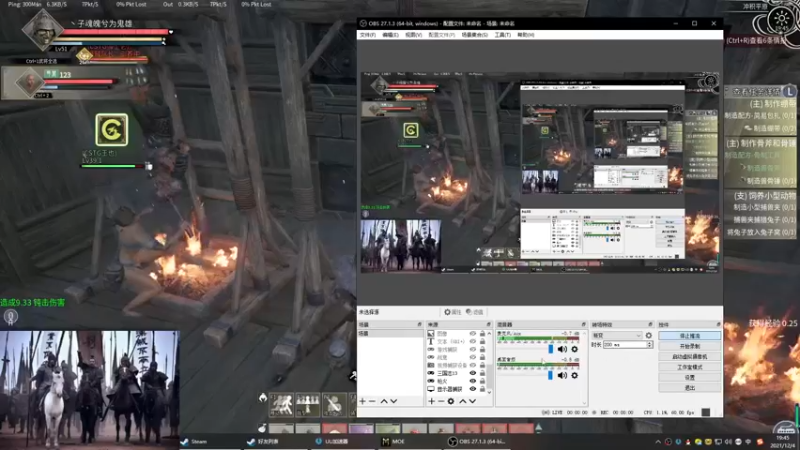This screenshot has width=800, height=450.
Task: Click the OBS preview canvas
Action: click(540, 172)
